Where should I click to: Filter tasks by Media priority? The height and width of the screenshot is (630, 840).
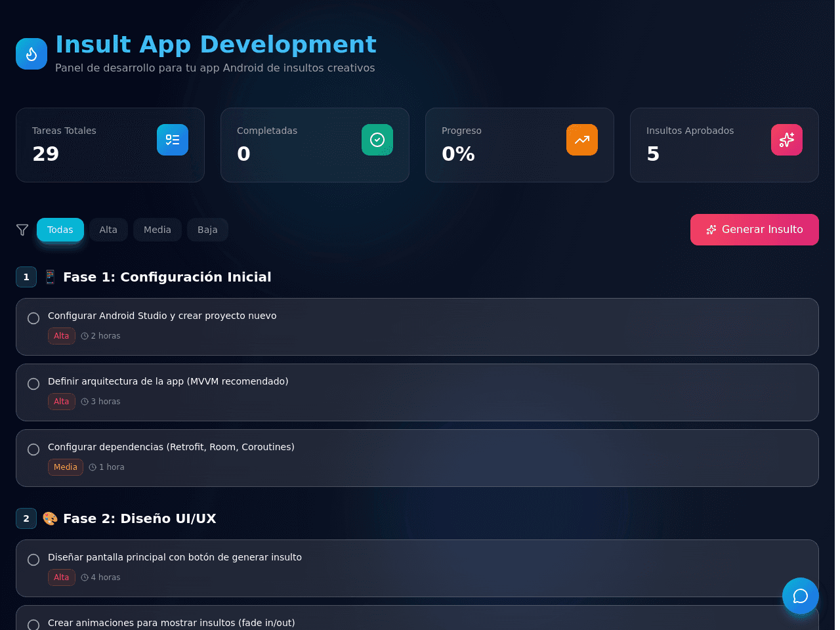pyautogui.click(x=157, y=230)
